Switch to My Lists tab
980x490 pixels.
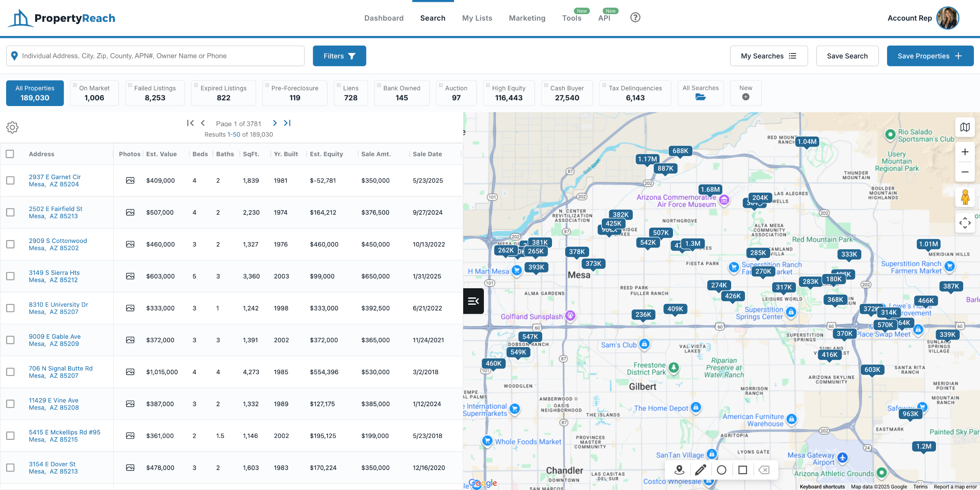(477, 18)
